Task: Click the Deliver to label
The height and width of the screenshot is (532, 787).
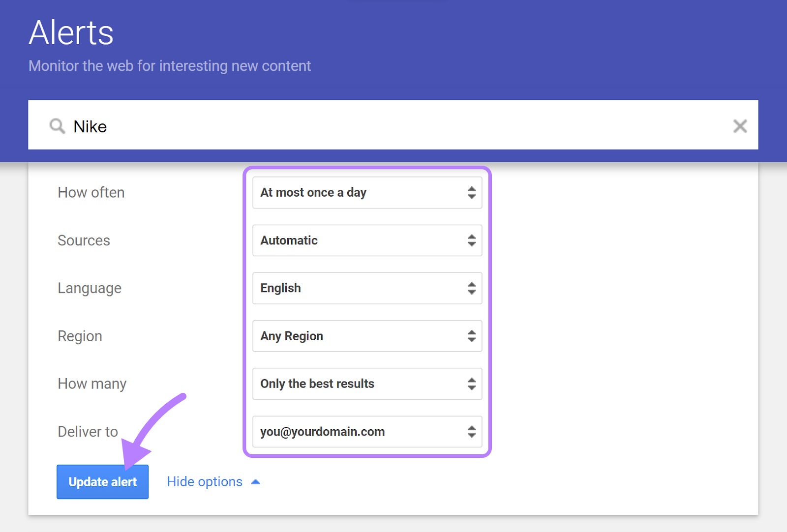Action: pyautogui.click(x=88, y=432)
